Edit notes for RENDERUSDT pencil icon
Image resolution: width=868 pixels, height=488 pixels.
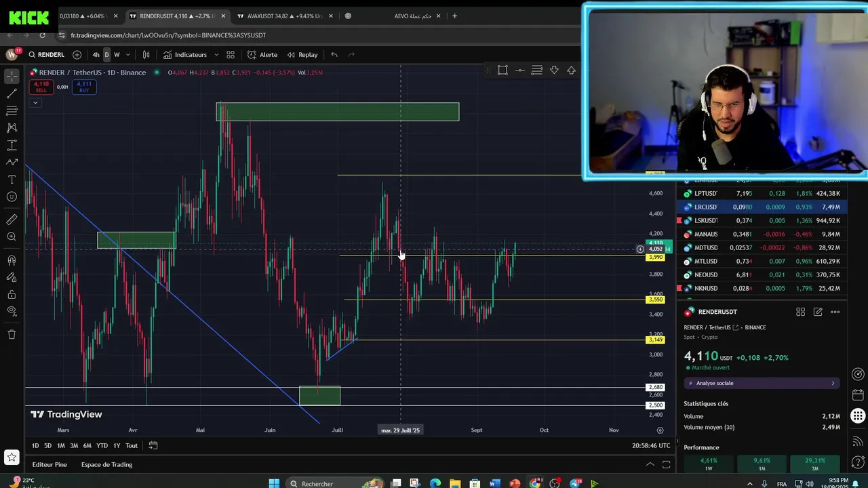(818, 312)
